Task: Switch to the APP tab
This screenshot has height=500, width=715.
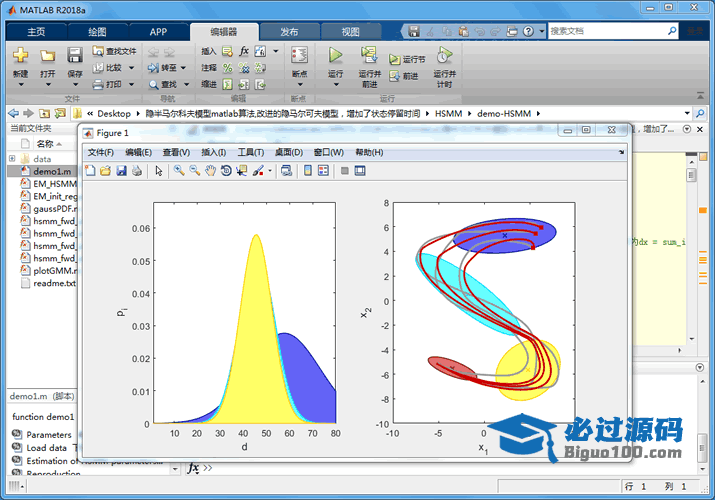Action: 158,32
